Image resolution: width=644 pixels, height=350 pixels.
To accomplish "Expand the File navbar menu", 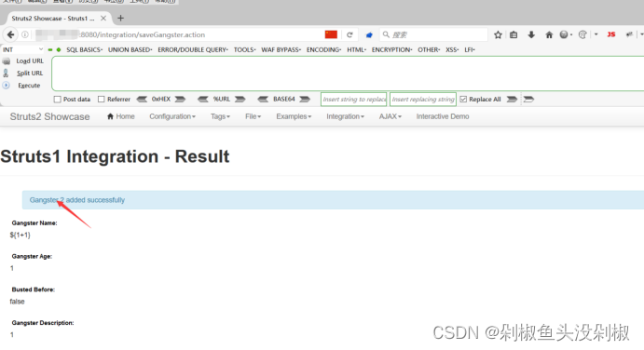I will pyautogui.click(x=253, y=116).
